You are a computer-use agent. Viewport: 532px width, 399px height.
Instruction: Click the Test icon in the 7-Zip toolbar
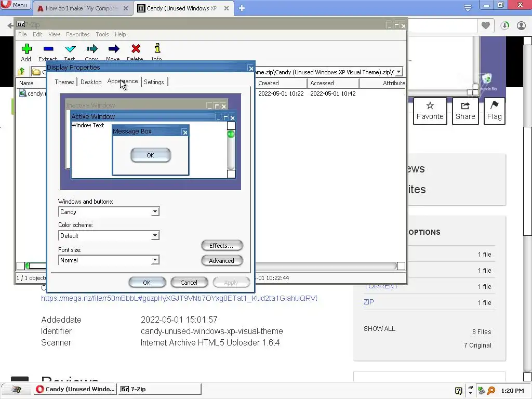click(x=70, y=49)
